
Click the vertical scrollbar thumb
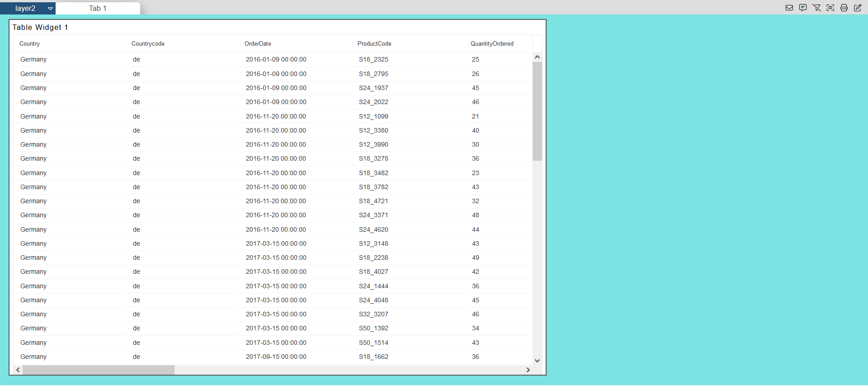537,111
